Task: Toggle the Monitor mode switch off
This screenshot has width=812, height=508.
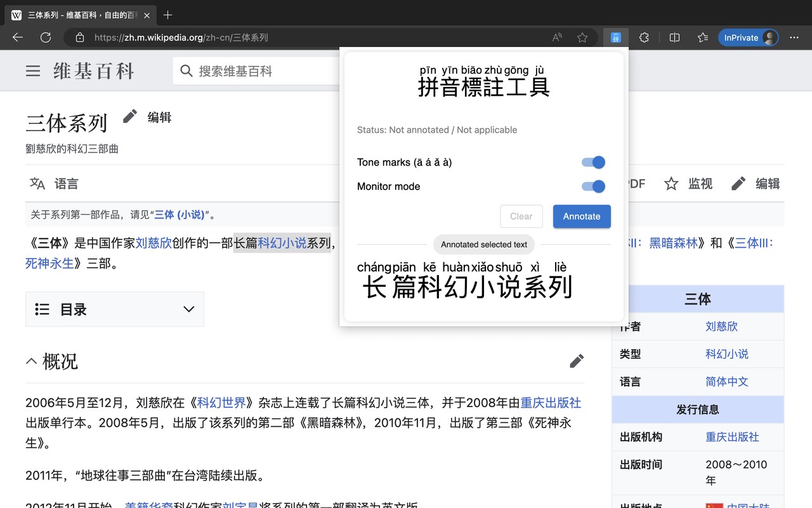Action: [593, 186]
